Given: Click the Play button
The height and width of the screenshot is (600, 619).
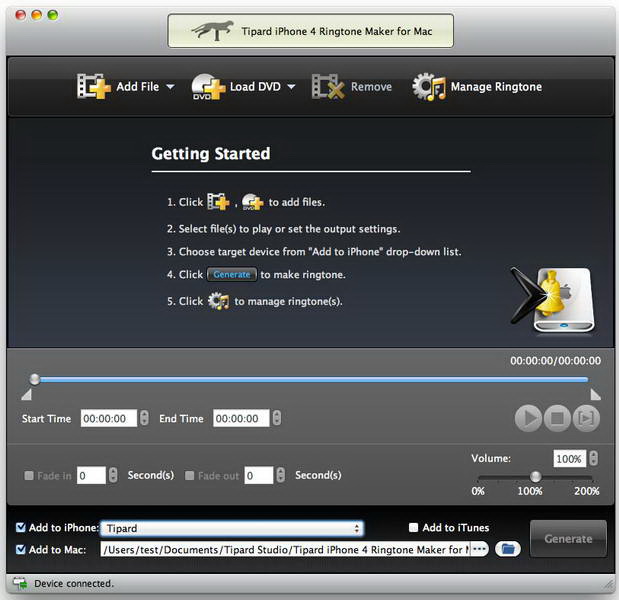Looking at the screenshot, I should (528, 418).
